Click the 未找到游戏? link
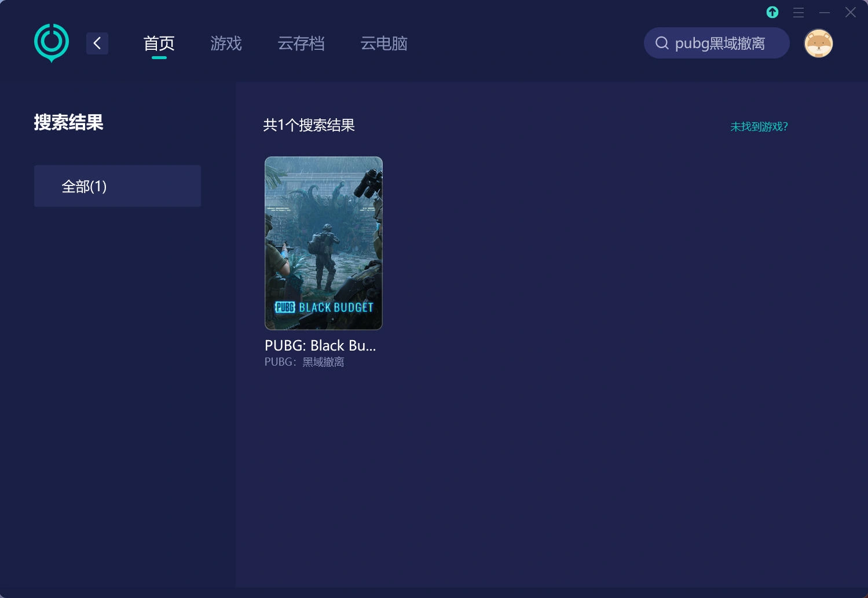 coord(759,126)
